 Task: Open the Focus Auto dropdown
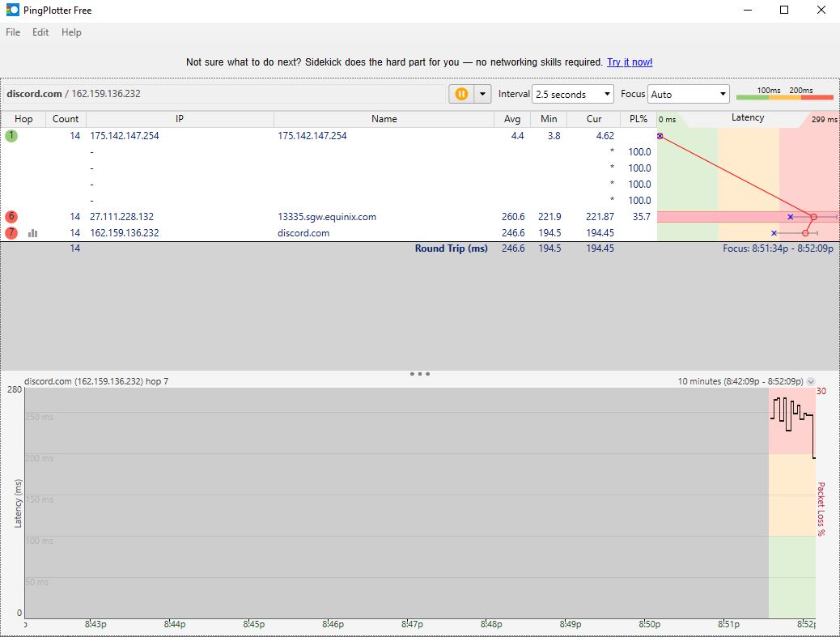point(689,94)
